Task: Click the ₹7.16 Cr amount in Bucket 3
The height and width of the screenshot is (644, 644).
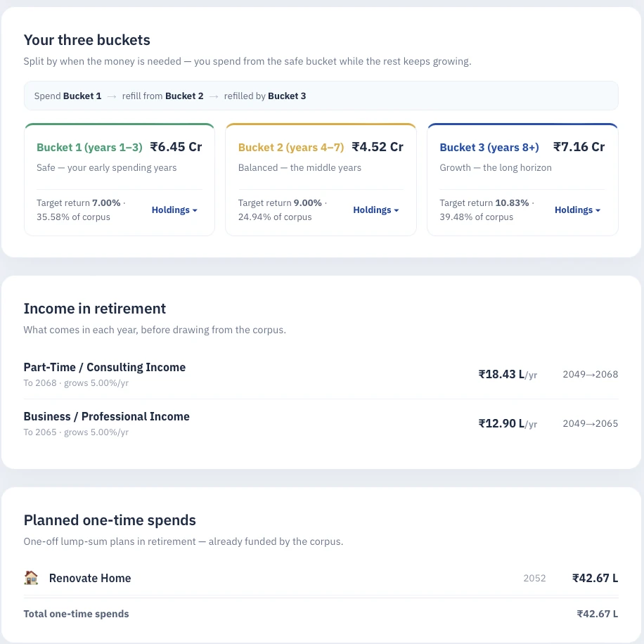Action: point(579,147)
